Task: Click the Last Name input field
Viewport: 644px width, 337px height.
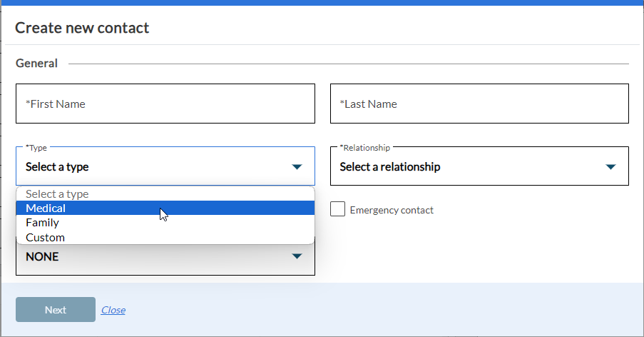Action: [479, 104]
